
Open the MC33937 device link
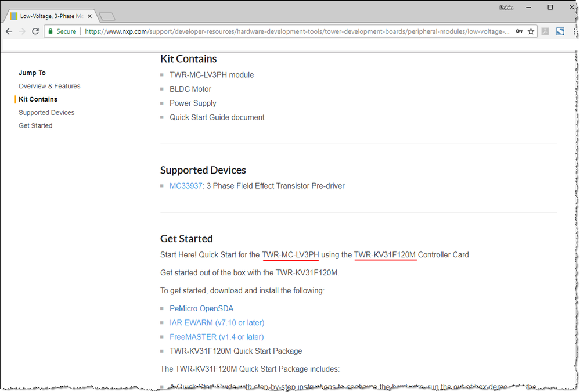tap(186, 186)
